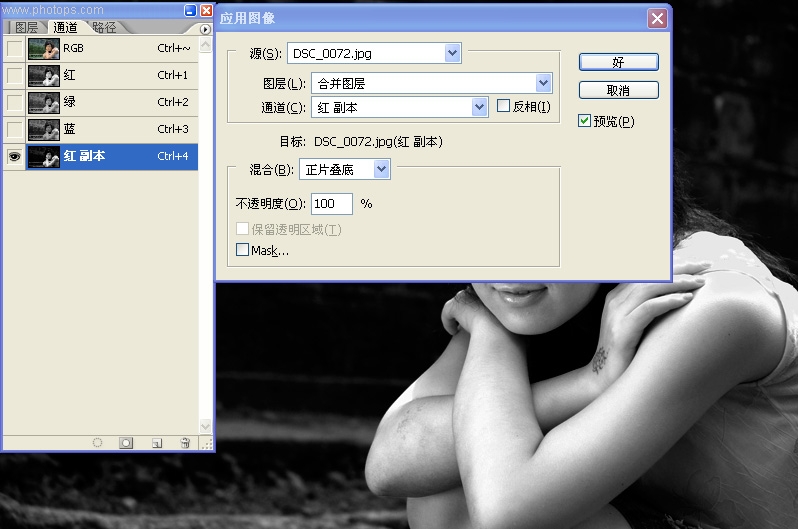Click the Ctrl+3 shortcut text
This screenshot has width=798, height=529.
click(173, 129)
